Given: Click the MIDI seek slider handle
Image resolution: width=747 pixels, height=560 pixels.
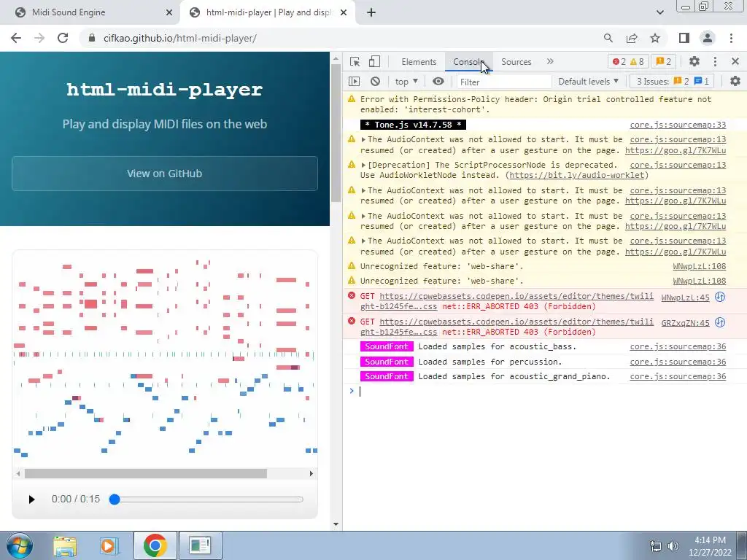Looking at the screenshot, I should [115, 499].
